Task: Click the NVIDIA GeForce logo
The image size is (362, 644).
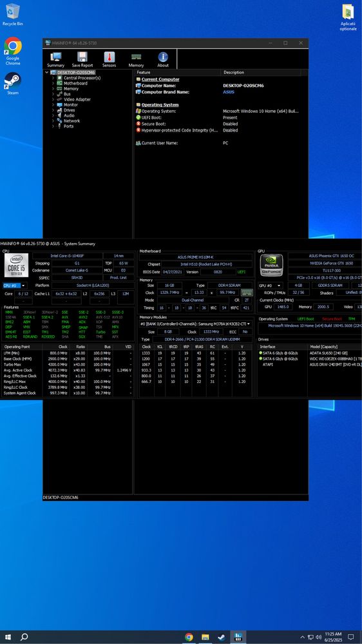Action: [271, 266]
